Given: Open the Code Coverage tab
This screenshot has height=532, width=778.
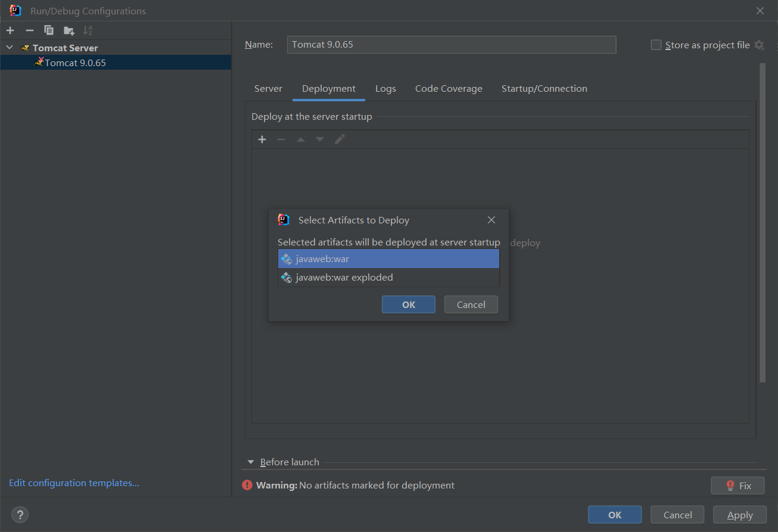Looking at the screenshot, I should (449, 89).
